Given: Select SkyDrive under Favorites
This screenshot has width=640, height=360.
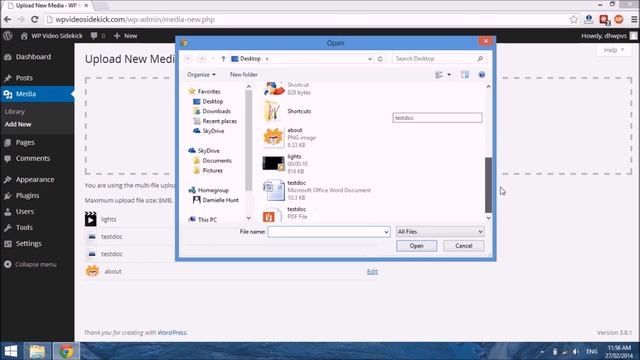Looking at the screenshot, I should (x=209, y=131).
